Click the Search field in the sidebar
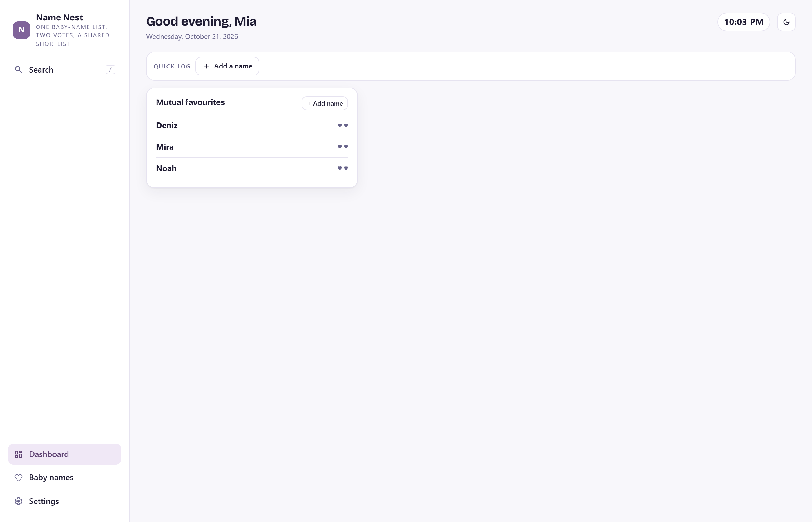 coord(64,70)
